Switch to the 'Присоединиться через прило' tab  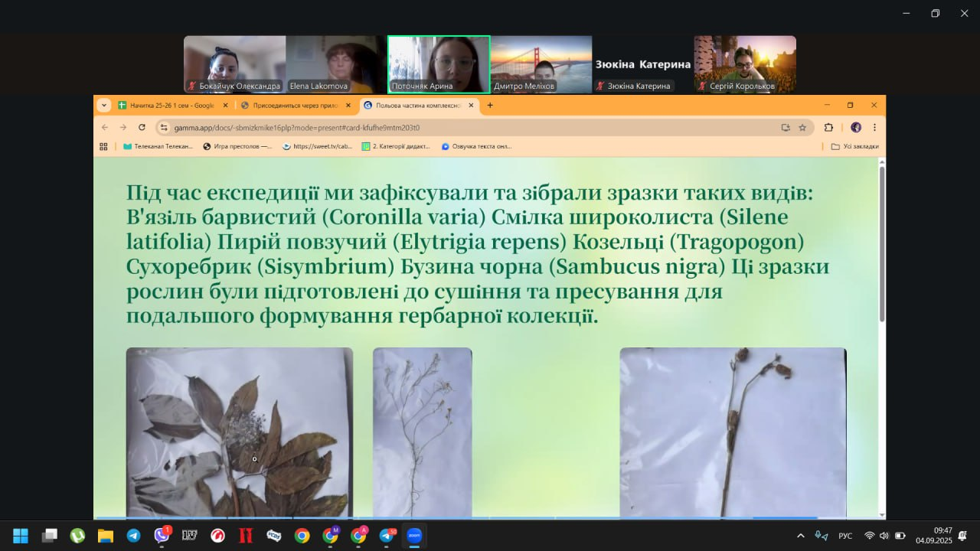[x=294, y=105]
